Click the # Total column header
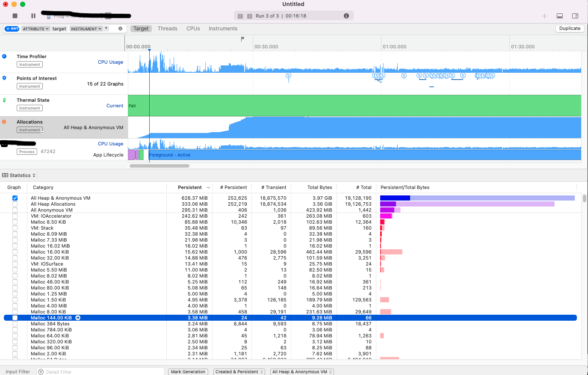 [364, 187]
